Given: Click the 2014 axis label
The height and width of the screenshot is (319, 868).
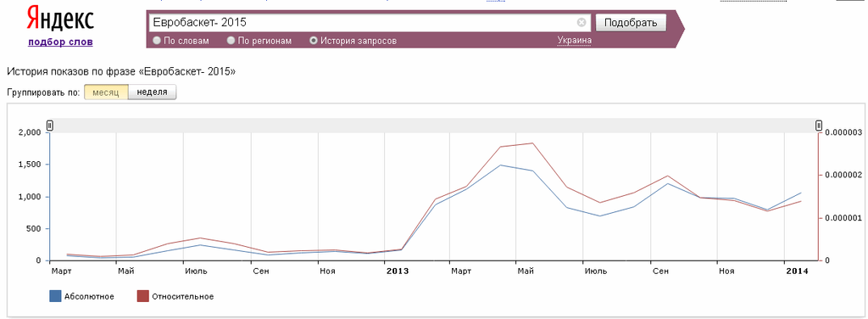Looking at the screenshot, I should coord(796,271).
